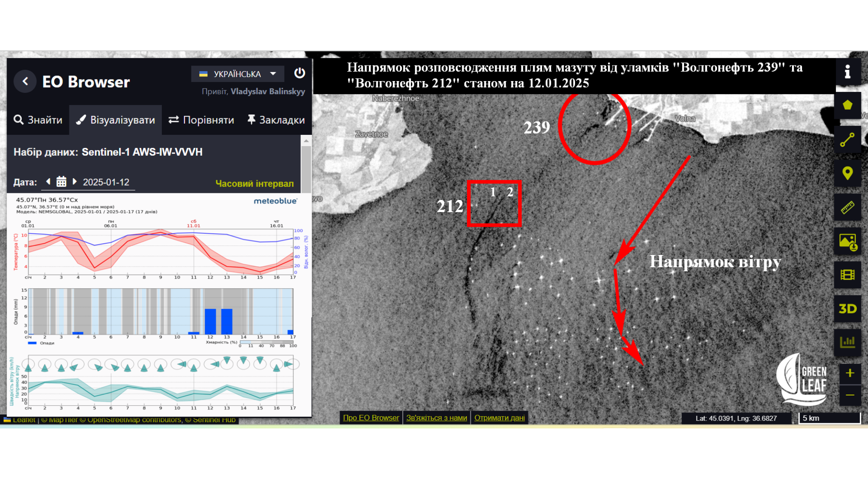Click the Leaflet attribution link
Viewport: 868px width, 477px height.
[24, 420]
